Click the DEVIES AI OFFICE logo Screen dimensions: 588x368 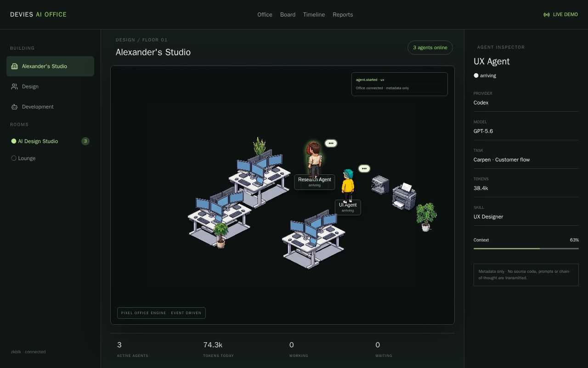pos(39,15)
